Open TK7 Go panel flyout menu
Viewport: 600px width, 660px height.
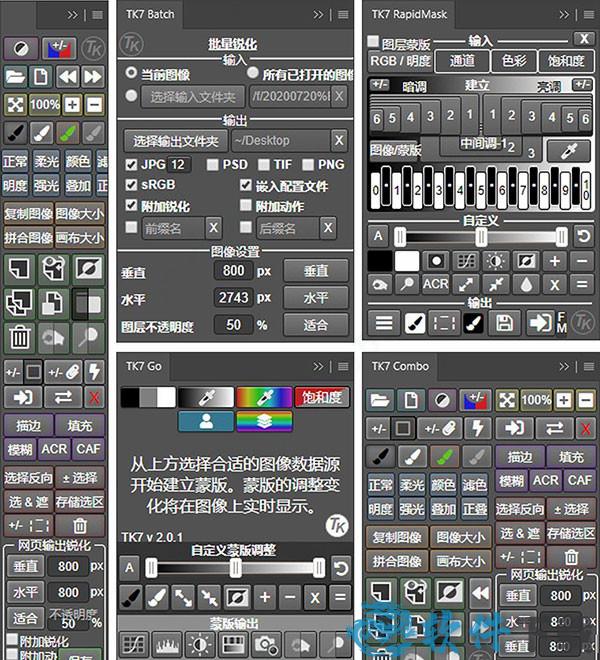(344, 367)
